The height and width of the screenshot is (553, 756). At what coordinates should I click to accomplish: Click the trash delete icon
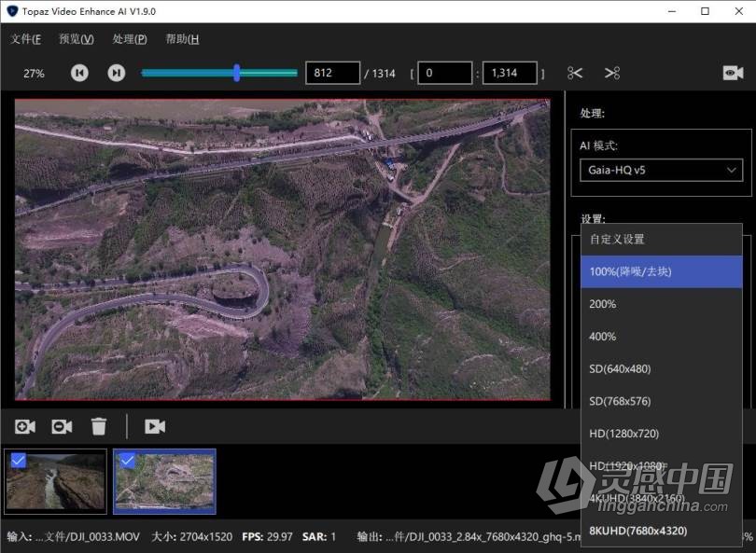tap(99, 426)
